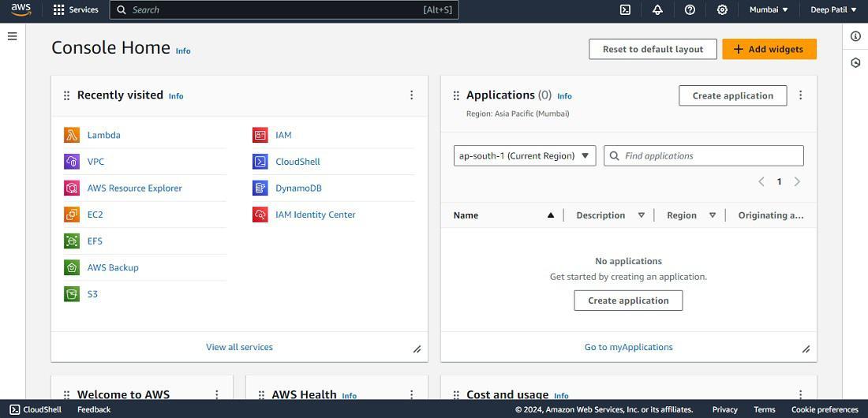The height and width of the screenshot is (418, 868).
Task: Open the right-side info panel icon
Action: [x=856, y=36]
